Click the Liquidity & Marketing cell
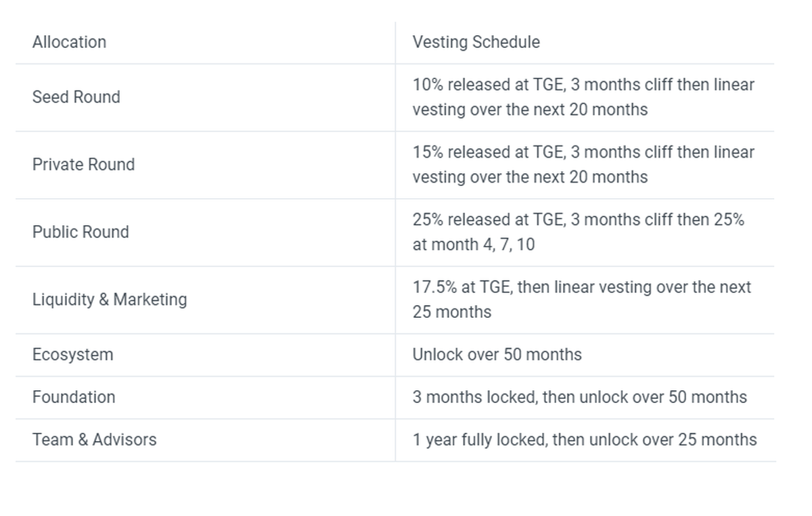This screenshot has width=812, height=516. click(x=110, y=300)
